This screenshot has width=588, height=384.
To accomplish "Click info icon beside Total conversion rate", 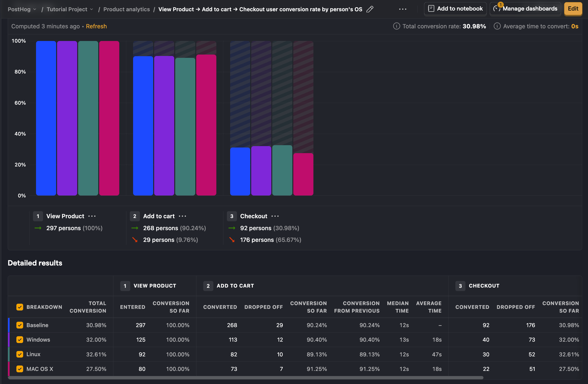I will pyautogui.click(x=396, y=26).
